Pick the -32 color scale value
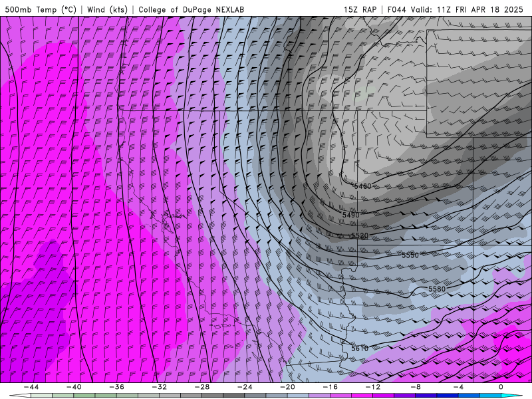Screen dimensions: 532x399 pos(159,387)
